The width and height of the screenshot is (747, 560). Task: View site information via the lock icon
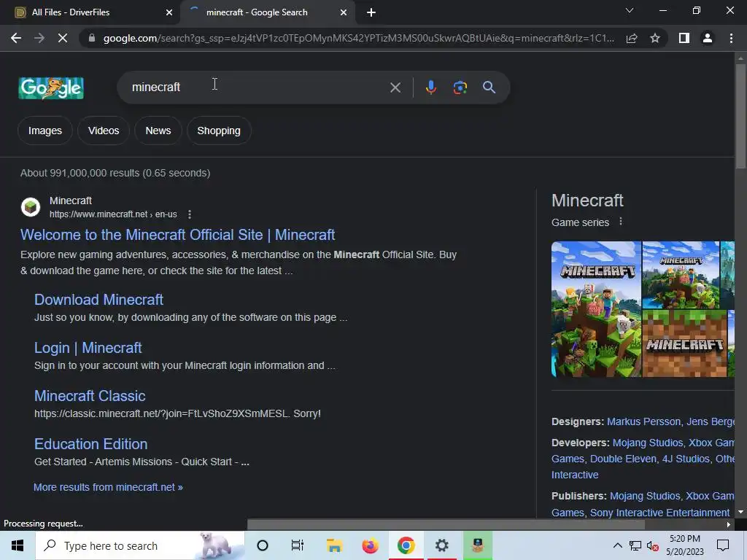(92, 38)
